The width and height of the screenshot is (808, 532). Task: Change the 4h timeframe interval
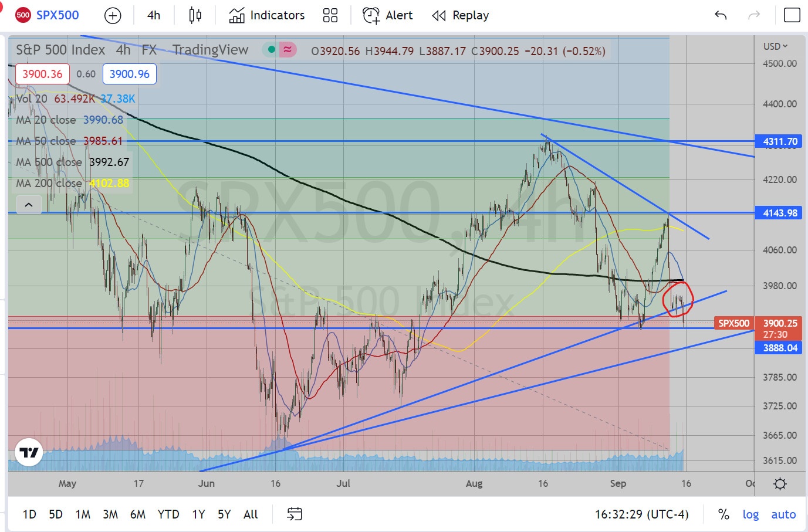(154, 15)
